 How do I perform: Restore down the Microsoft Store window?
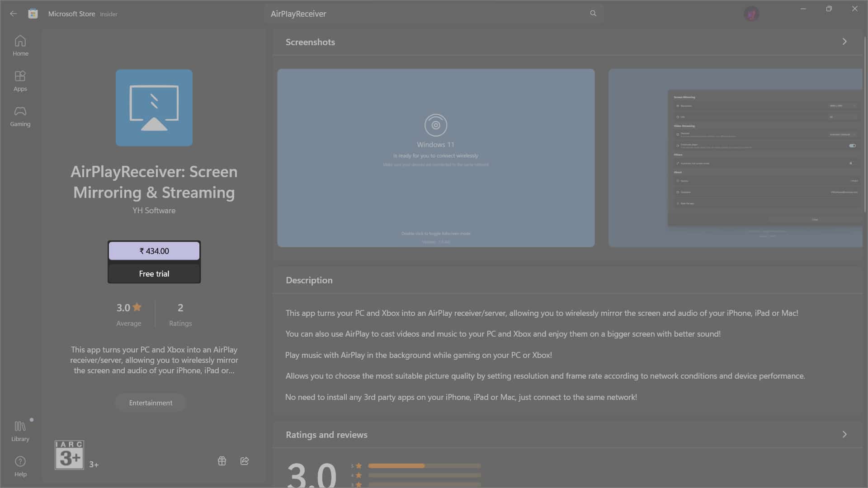(x=829, y=9)
